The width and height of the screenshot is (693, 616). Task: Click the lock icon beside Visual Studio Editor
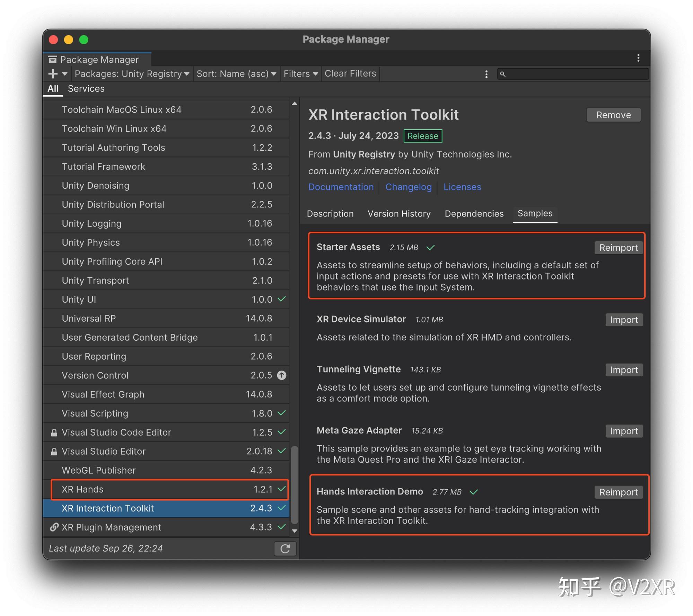(54, 452)
